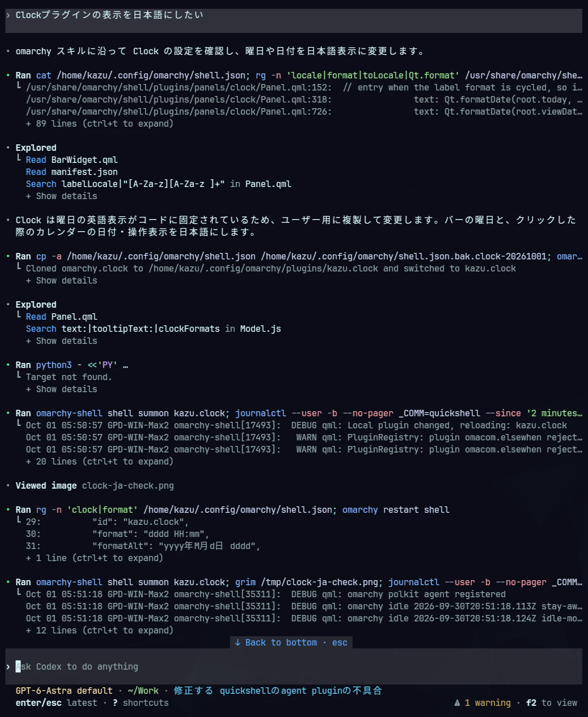Click log line 'idle 2026-09-30T20:51:18.113Z stay-aw…'
Screen dimensions: 588x717
pyautogui.click(x=304, y=606)
